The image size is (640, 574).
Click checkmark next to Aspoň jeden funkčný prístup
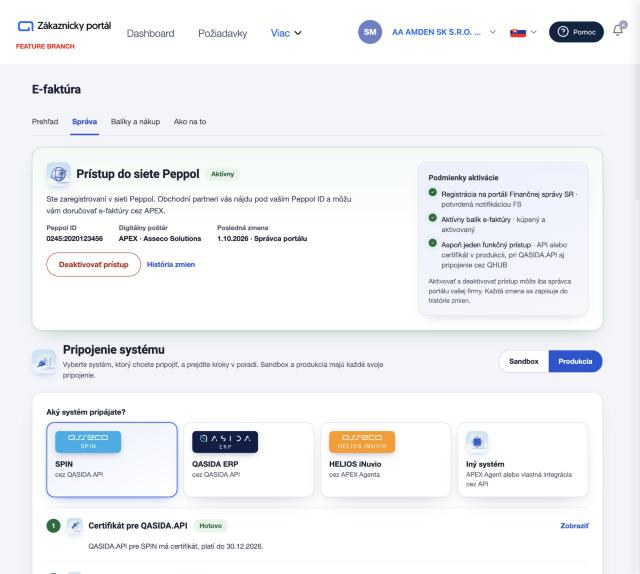click(433, 243)
